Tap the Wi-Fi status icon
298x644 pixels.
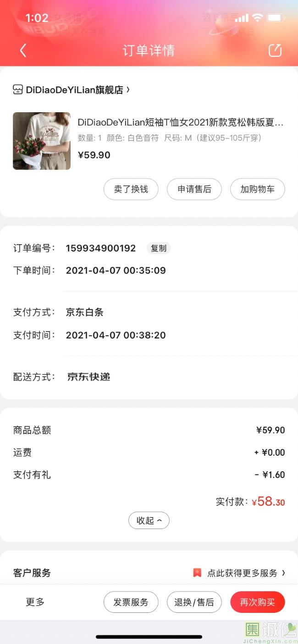point(257,18)
